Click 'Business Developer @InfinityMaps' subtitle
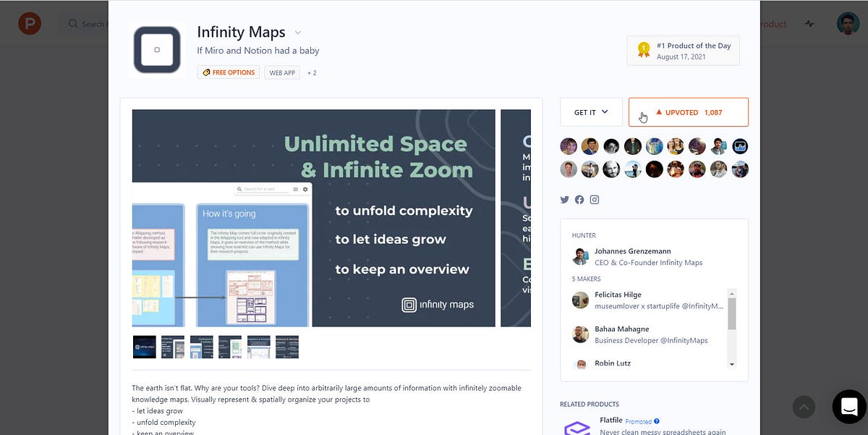Viewport: 868px width, 435px height. (x=651, y=340)
